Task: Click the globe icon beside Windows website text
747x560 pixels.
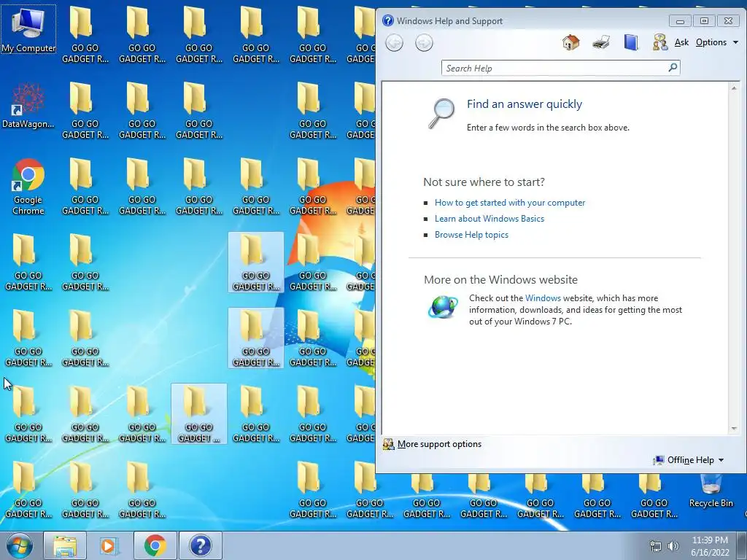Action: pos(443,307)
